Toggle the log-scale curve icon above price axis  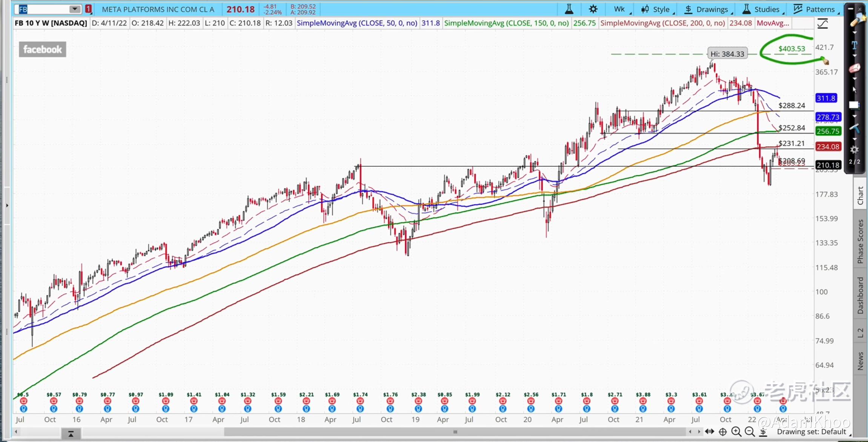click(822, 24)
